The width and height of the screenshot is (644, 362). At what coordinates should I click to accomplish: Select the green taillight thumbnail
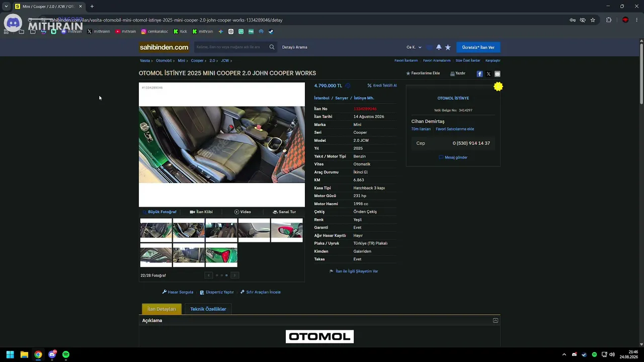[x=221, y=255]
